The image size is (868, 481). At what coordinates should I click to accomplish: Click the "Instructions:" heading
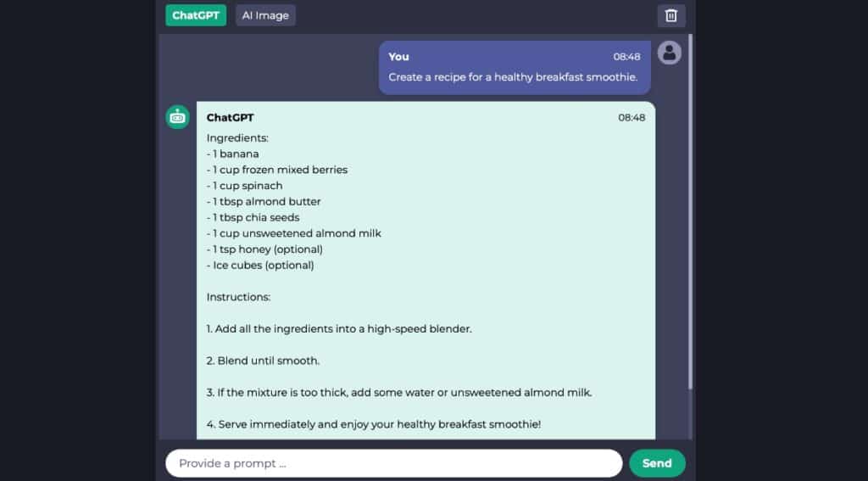click(238, 297)
